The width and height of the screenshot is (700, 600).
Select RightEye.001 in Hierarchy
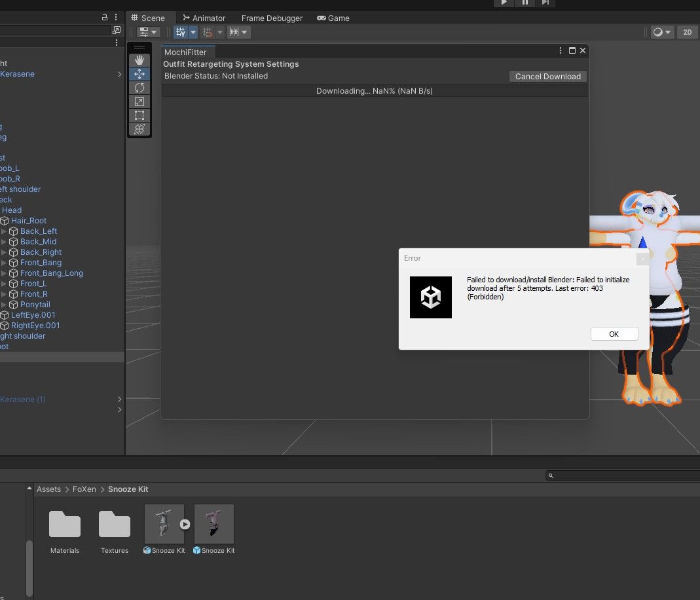pyautogui.click(x=35, y=326)
